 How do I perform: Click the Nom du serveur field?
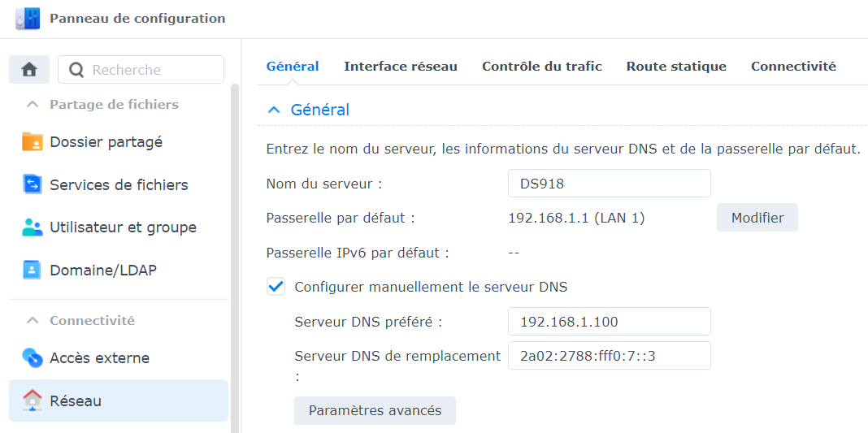610,183
